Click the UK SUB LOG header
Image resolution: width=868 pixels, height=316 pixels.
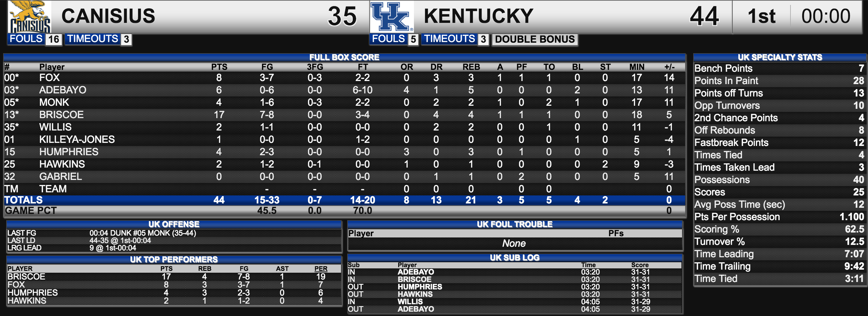pyautogui.click(x=515, y=258)
